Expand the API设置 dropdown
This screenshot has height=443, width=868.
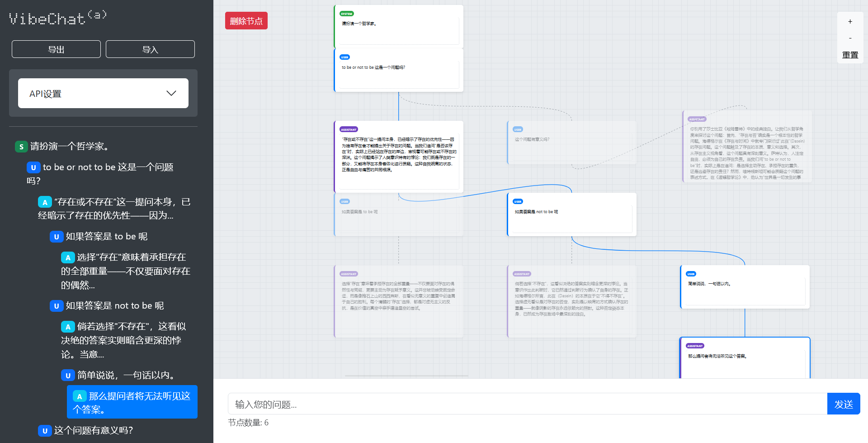103,93
